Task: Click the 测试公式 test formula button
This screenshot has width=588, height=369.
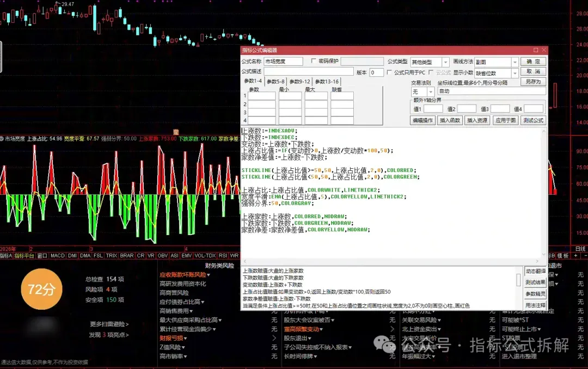Action: point(533,120)
